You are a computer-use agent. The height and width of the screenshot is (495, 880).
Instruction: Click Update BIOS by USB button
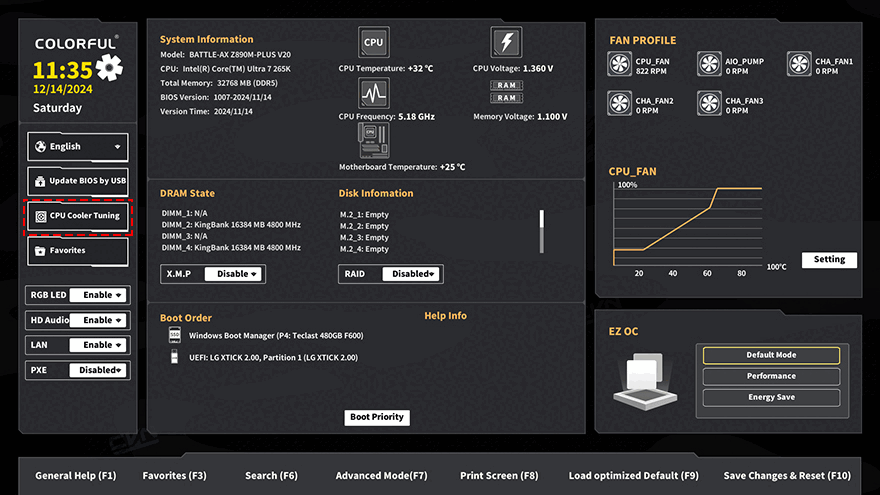tap(77, 181)
